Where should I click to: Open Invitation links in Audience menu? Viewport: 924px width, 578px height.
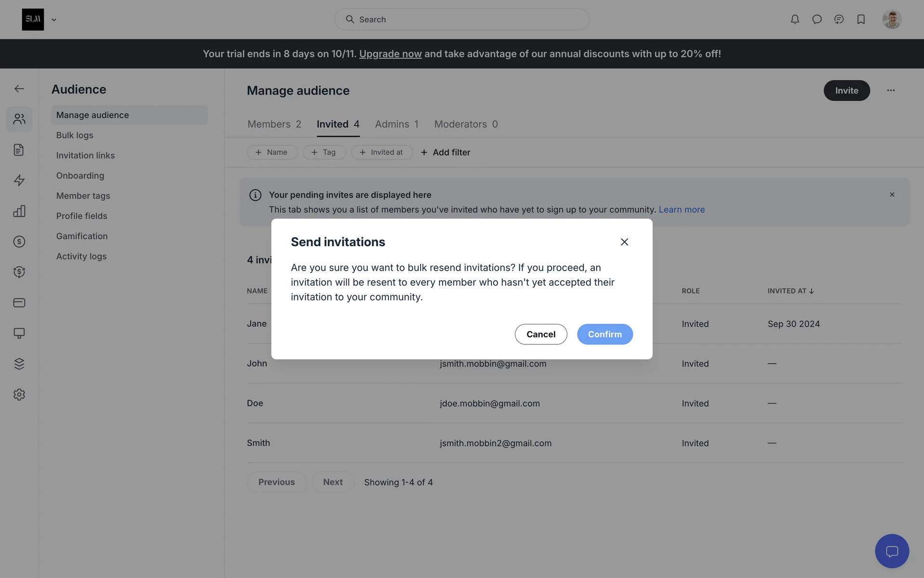pos(85,156)
